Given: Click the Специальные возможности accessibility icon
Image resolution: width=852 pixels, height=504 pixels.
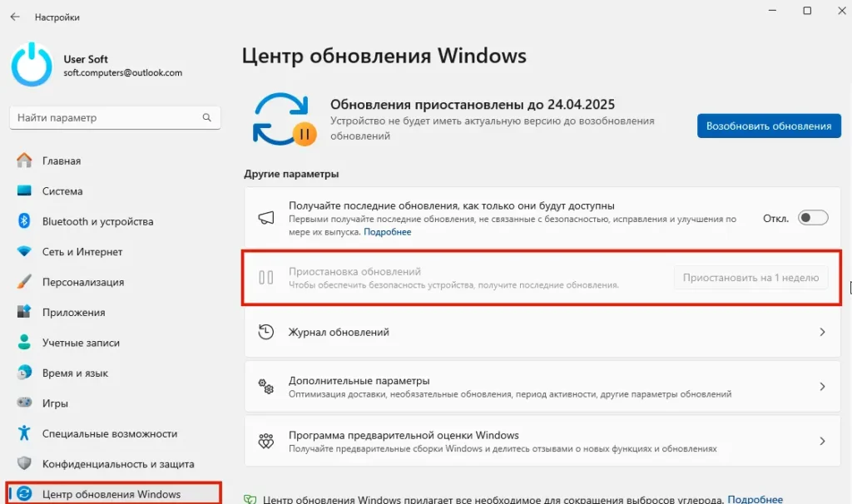Looking at the screenshot, I should (24, 432).
